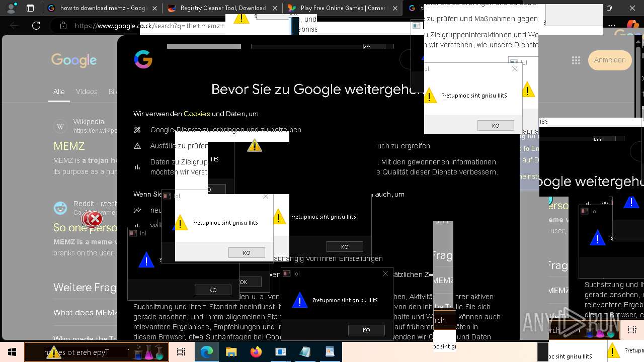Click KO in the white center-left message box
The height and width of the screenshot is (362, 644).
247,252
